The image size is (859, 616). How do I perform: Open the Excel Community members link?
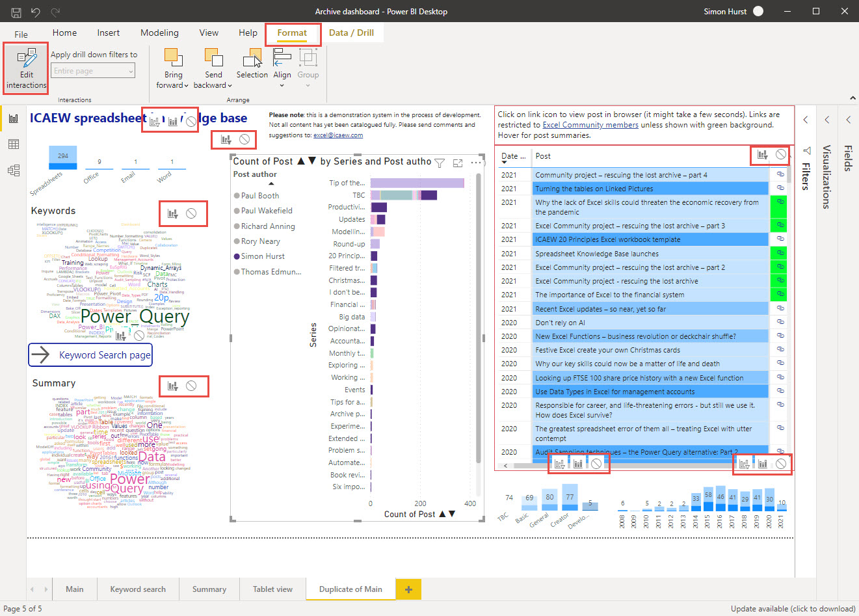click(590, 125)
